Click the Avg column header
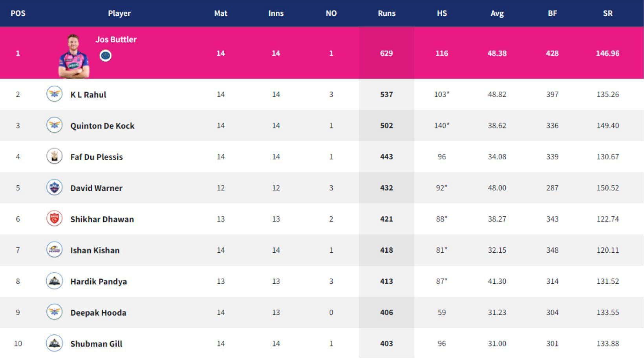Image resolution: width=644 pixels, height=363 pixels. pyautogui.click(x=497, y=13)
